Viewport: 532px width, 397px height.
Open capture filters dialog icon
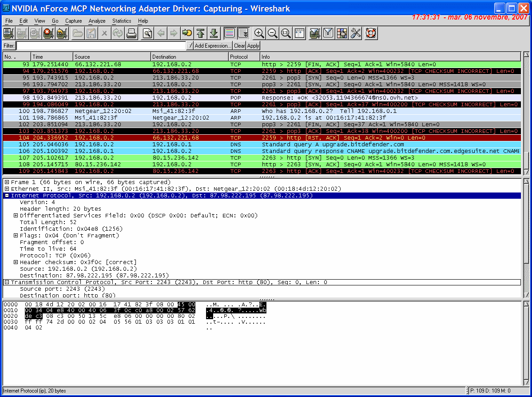coord(315,33)
